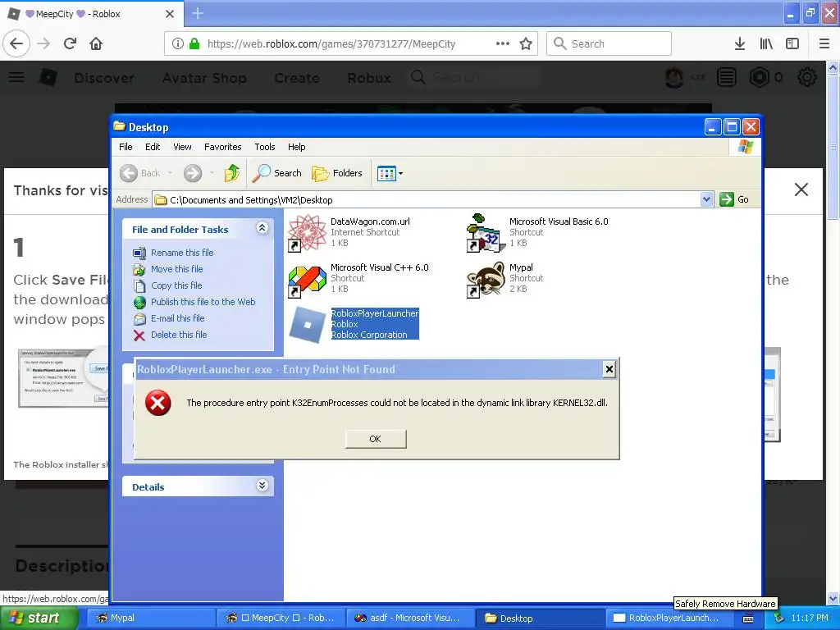The image size is (840, 630).
Task: Click the browser Search box
Action: point(609,43)
